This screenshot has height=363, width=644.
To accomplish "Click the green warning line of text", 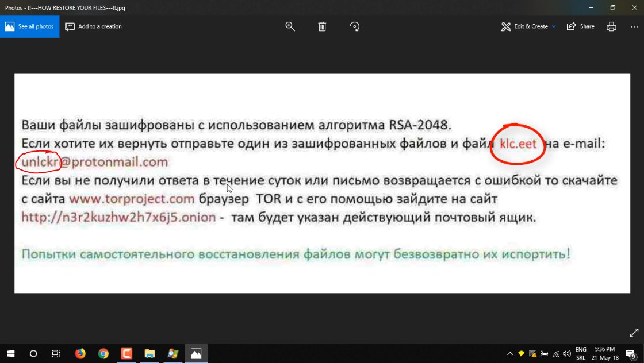I will pyautogui.click(x=296, y=254).
